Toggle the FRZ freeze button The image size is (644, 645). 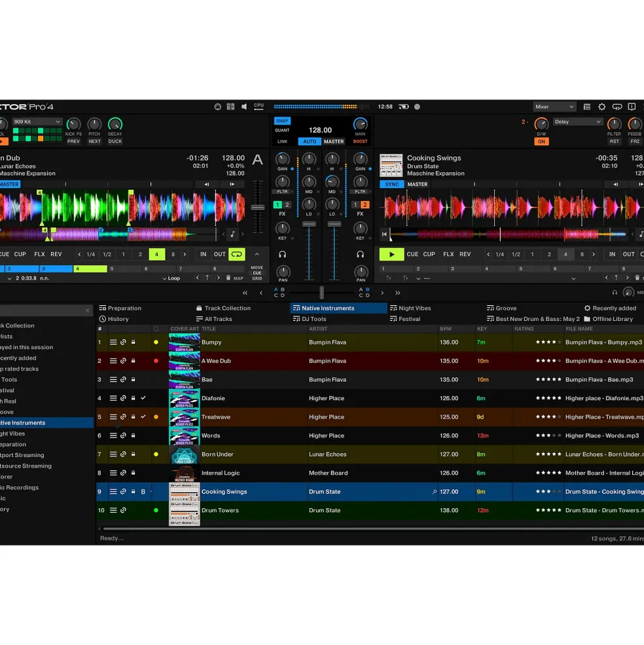click(x=635, y=141)
